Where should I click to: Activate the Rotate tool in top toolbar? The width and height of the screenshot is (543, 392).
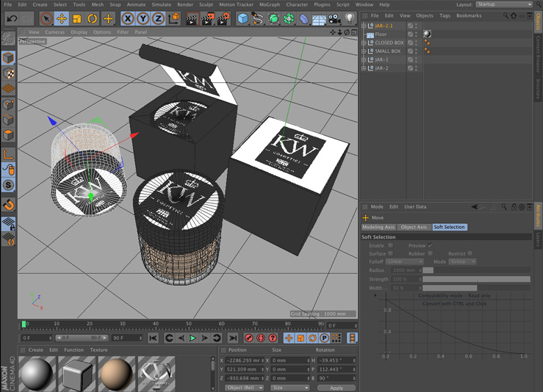point(92,18)
